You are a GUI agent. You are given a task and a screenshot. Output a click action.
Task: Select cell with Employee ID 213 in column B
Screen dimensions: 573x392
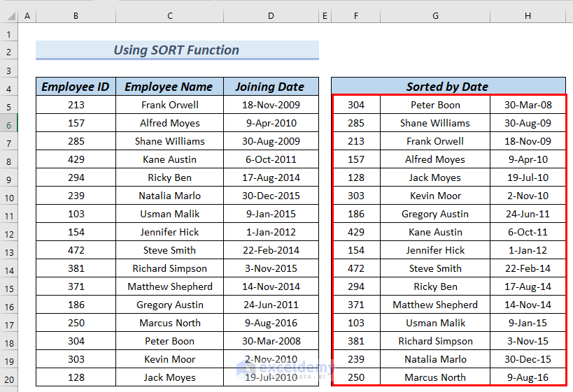pyautogui.click(x=76, y=105)
